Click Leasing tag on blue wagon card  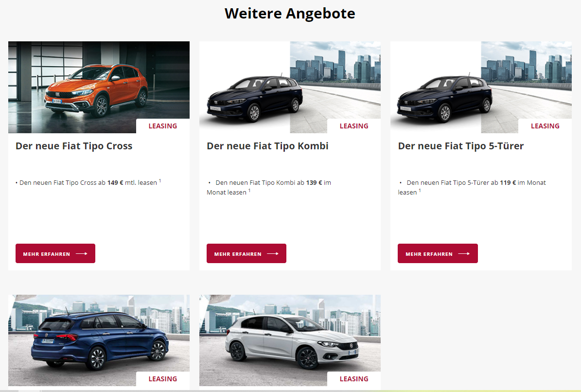(x=163, y=379)
